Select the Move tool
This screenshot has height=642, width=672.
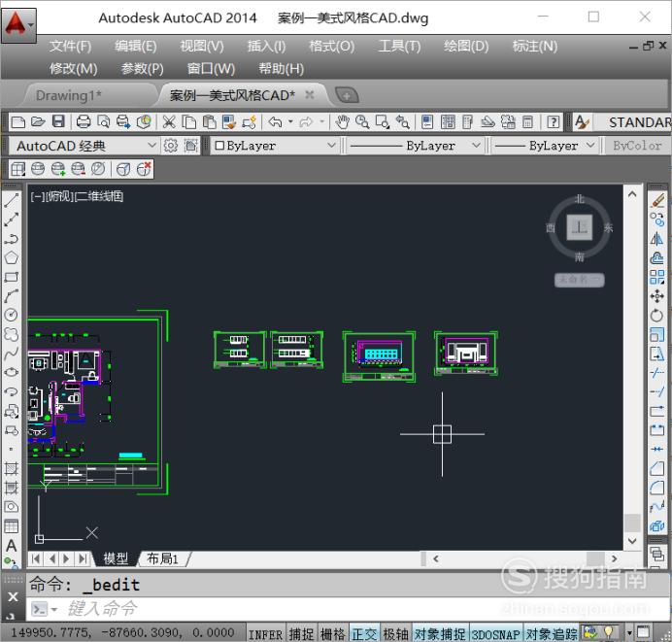(657, 296)
